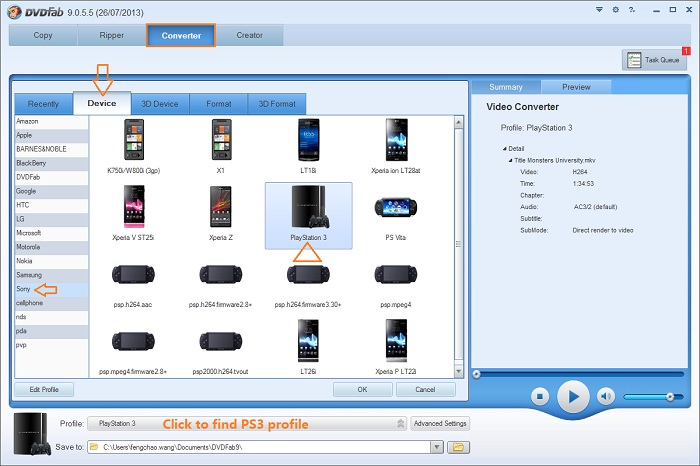Click the PlayStation 3 profile thumbnail at bottom left
Screen dimensions: 700x466
pos(32,434)
